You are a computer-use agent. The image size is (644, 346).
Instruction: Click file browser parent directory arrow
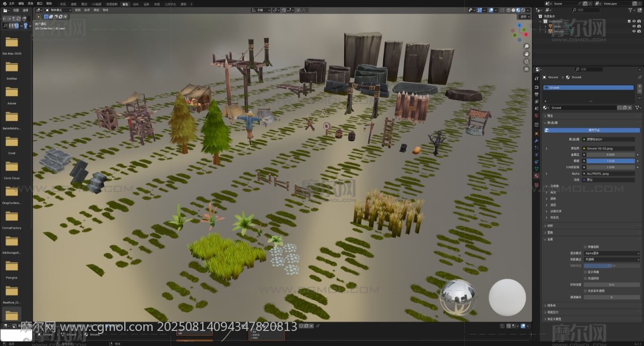coord(15,19)
